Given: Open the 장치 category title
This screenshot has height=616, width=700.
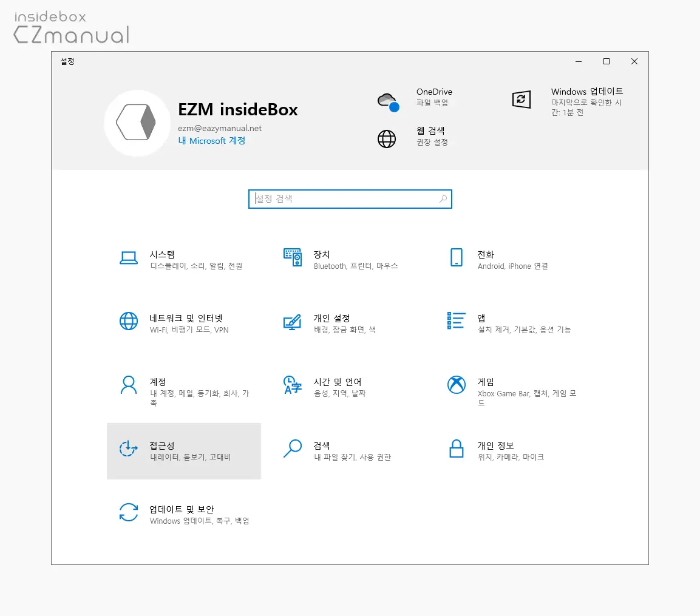Looking at the screenshot, I should click(321, 254).
